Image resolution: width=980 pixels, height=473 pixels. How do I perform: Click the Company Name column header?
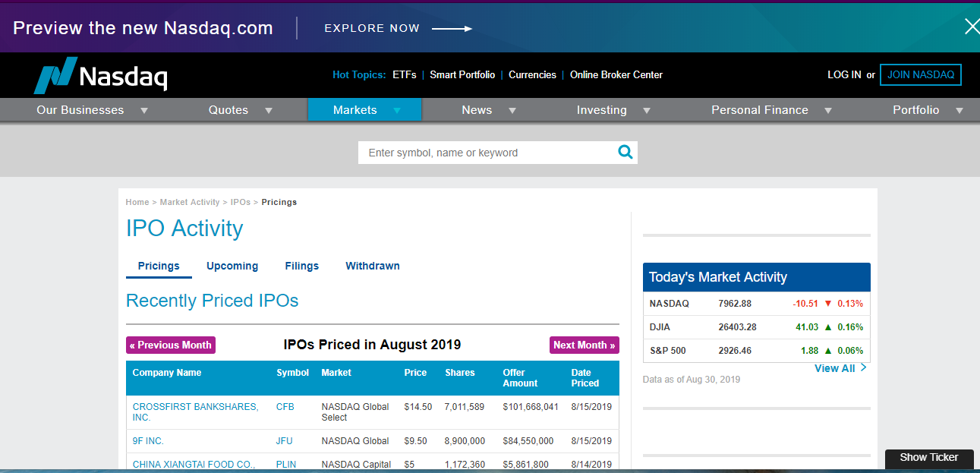[x=167, y=373]
